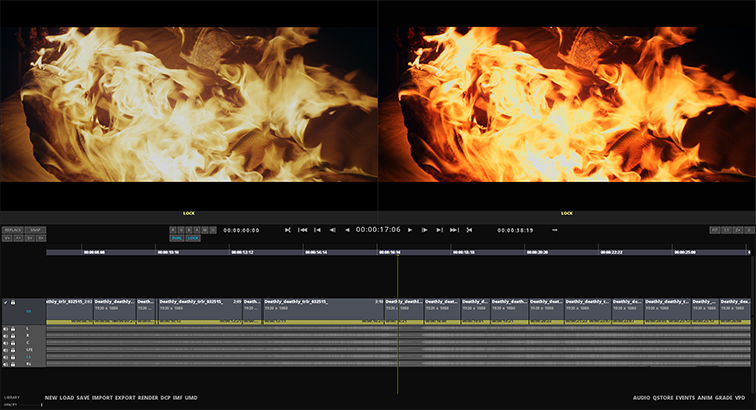Click the A channel view button
Image resolution: width=756 pixels, height=410 pixels.
tap(197, 230)
